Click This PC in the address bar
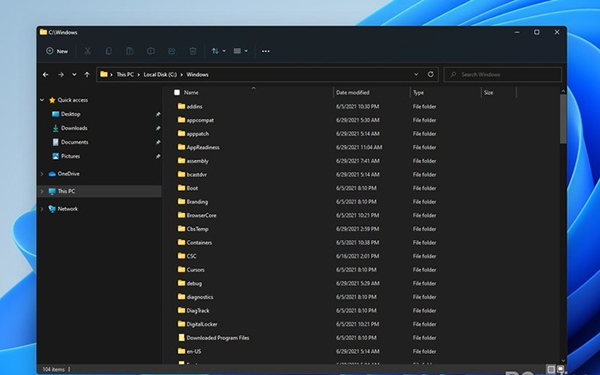Viewport: 600px width, 375px height. click(x=125, y=75)
